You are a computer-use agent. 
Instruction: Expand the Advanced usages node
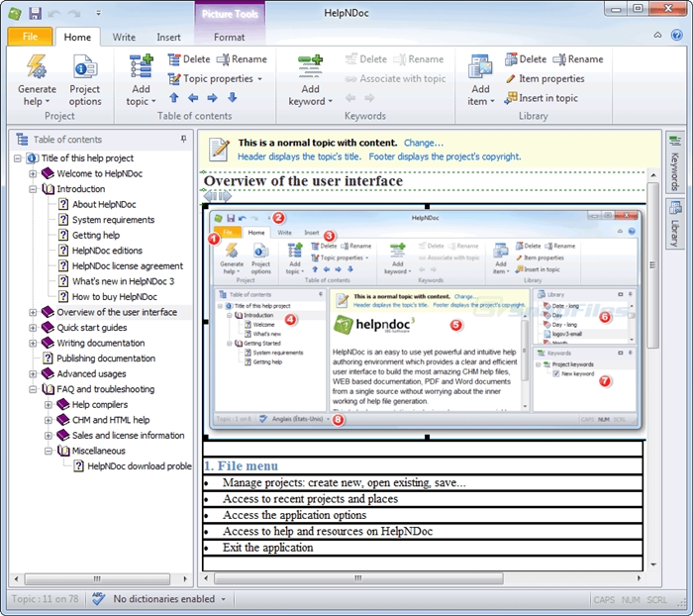coord(33,374)
